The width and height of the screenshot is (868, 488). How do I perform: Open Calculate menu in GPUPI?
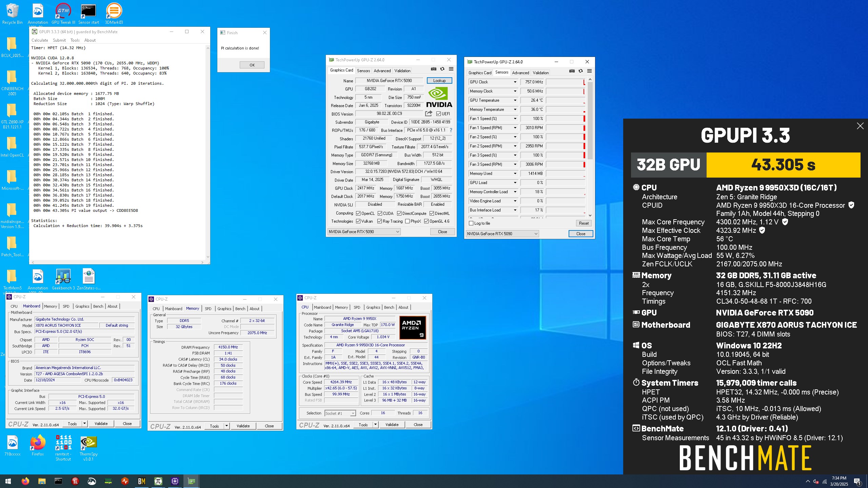pos(40,40)
